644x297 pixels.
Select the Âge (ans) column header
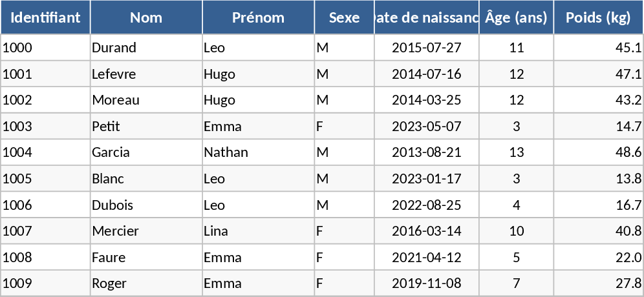516,17
